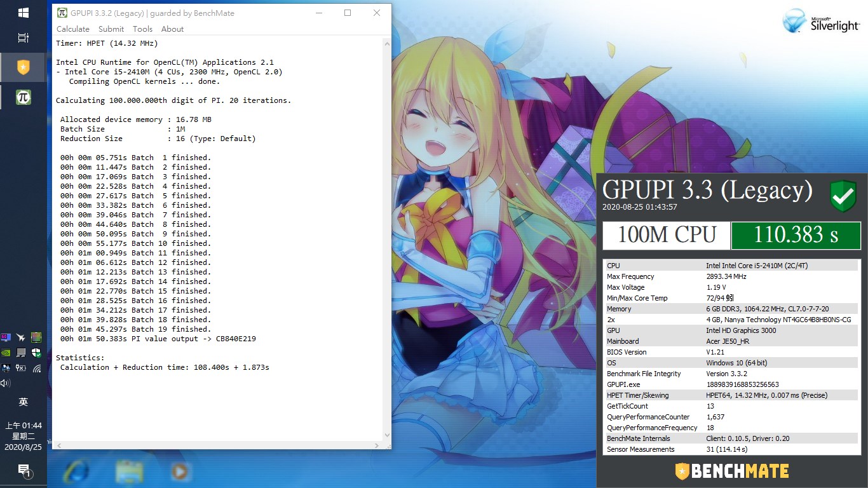This screenshot has height=488, width=868.
Task: Open the Submit menu
Action: pyautogui.click(x=111, y=29)
